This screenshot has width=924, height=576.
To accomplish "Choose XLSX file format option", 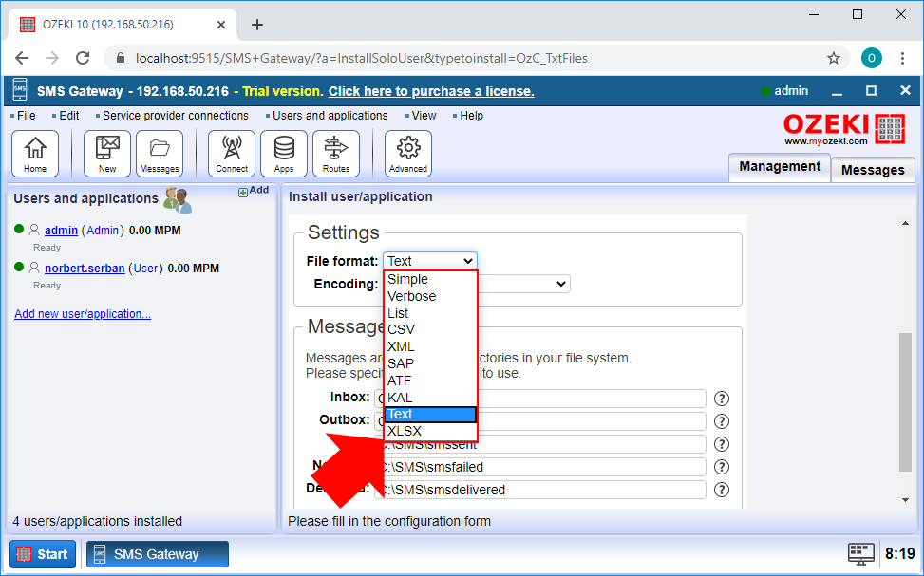I will tap(429, 431).
